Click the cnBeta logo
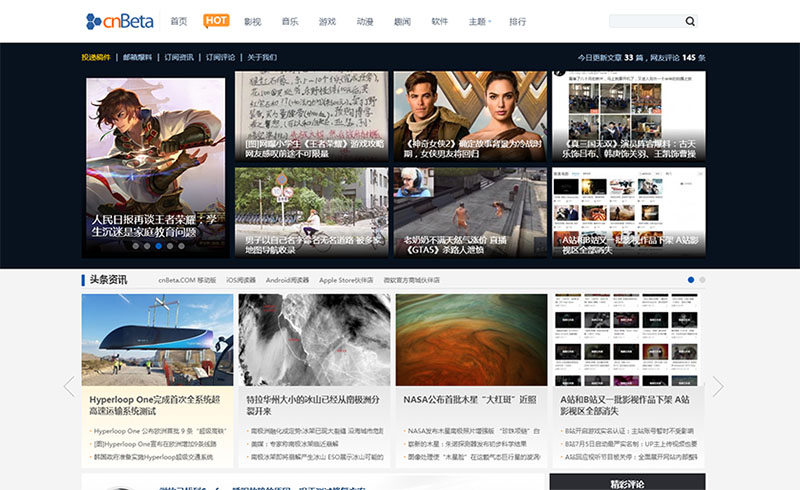Screen dimensions: 800x490 point(120,21)
